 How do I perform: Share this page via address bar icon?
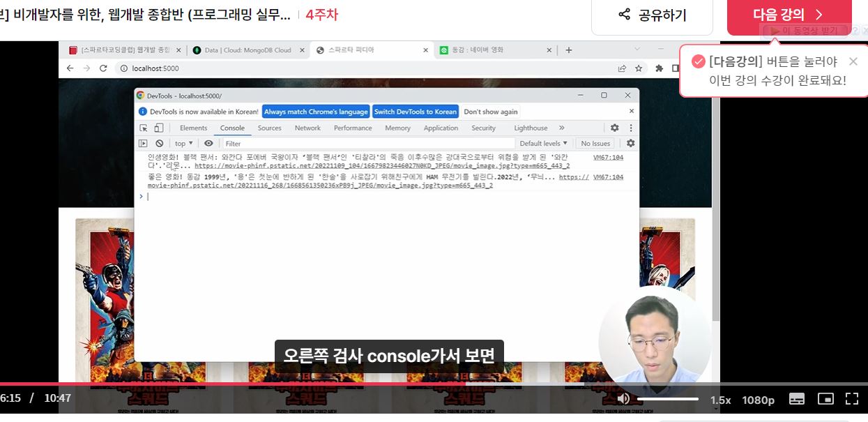click(x=622, y=68)
